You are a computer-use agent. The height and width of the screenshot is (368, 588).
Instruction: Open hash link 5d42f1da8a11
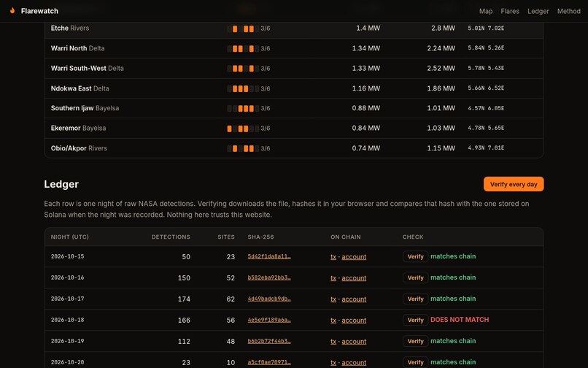[269, 256]
